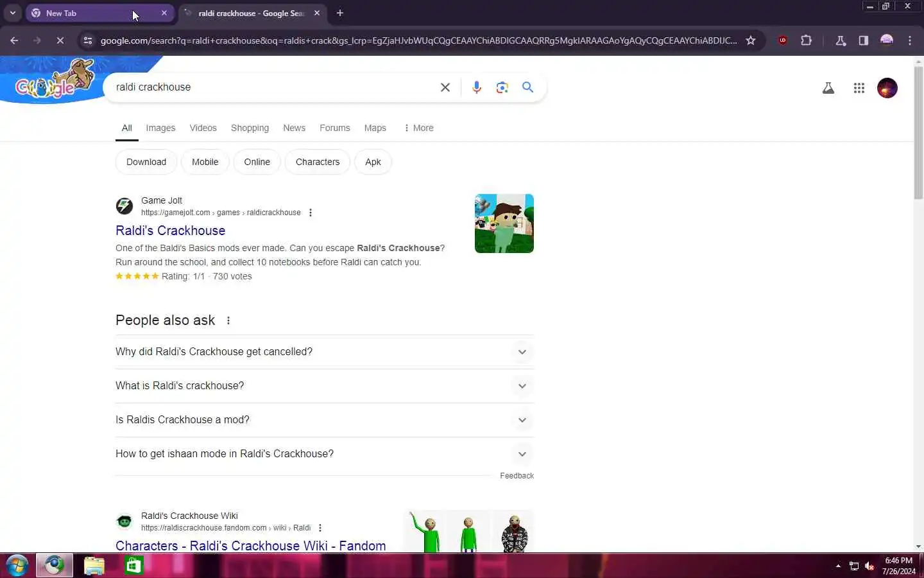The image size is (924, 578).
Task: Go back with the browser back arrow
Action: [14, 40]
